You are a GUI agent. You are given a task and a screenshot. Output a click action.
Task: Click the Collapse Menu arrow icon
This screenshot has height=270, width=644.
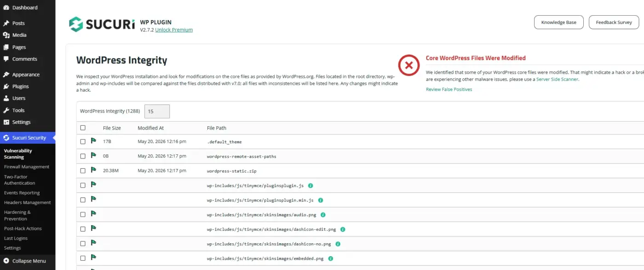(x=6, y=261)
